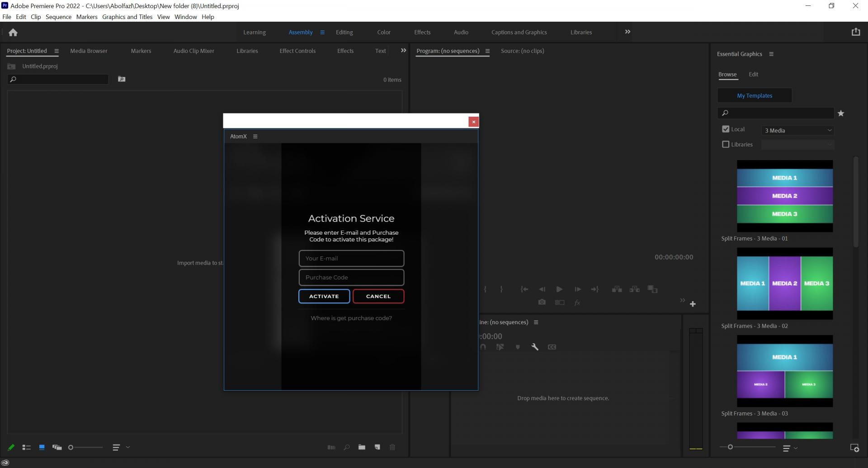Switch Project panel to List View
Screen dimensions: 868x468
point(26,447)
